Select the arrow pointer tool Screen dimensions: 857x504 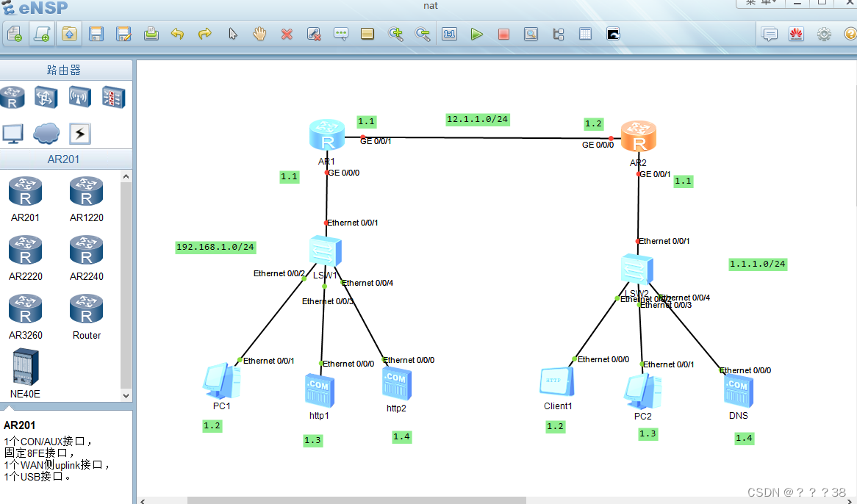233,35
